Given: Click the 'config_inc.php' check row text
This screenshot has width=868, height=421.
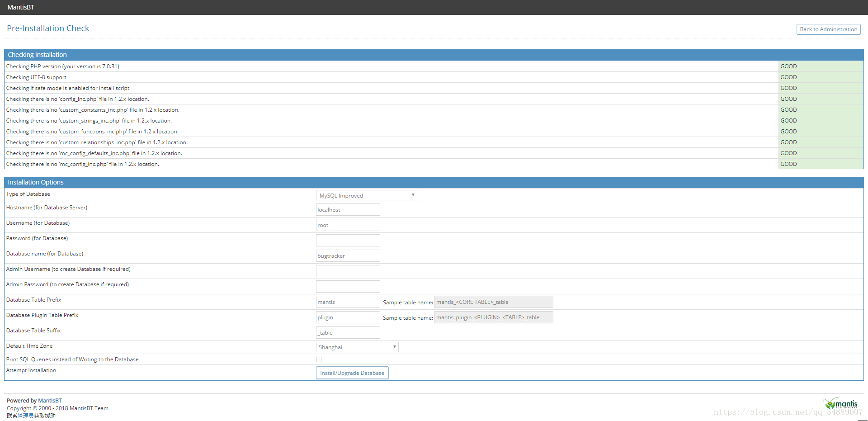Looking at the screenshot, I should (x=78, y=99).
